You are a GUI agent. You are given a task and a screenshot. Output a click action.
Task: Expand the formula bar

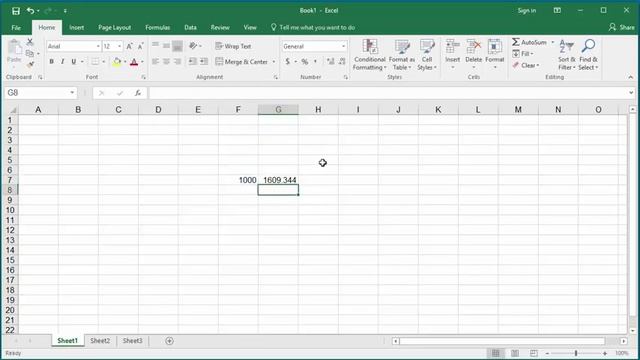[x=631, y=93]
